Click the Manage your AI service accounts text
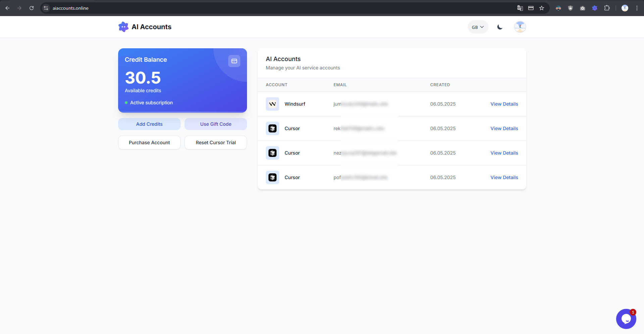The image size is (644, 334). click(x=303, y=68)
